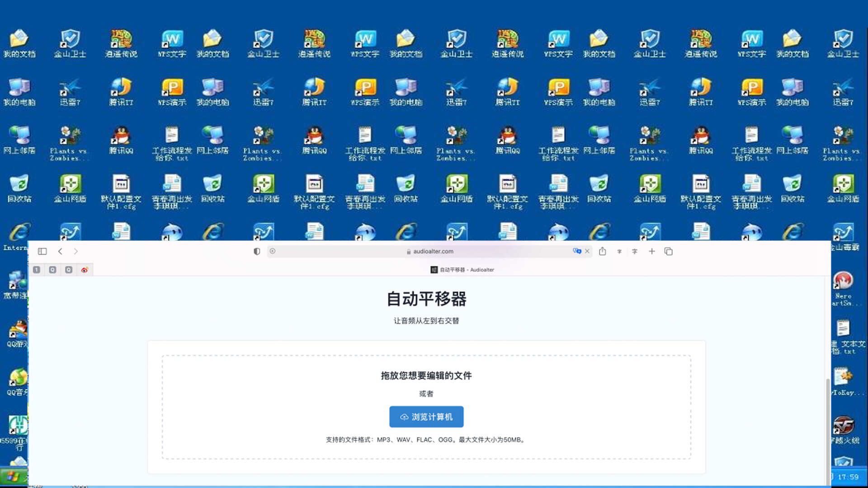
Task: Open a new tab with plus icon
Action: click(x=652, y=251)
